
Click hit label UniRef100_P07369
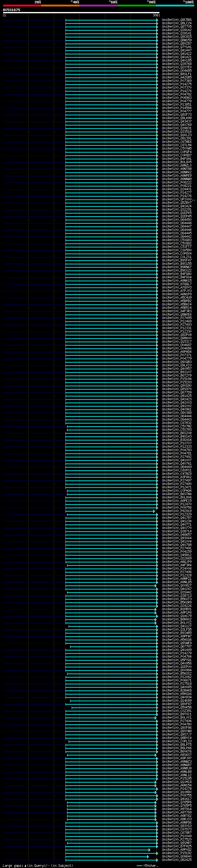click(177, 81)
